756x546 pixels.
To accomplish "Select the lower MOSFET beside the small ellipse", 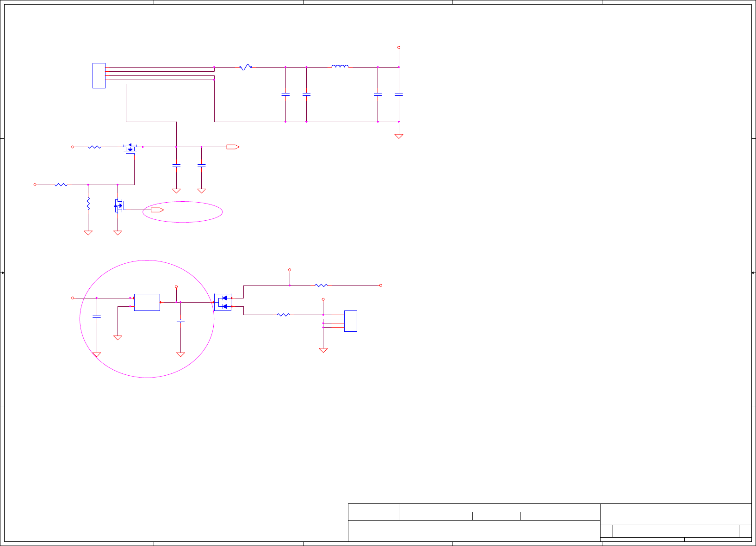I will pos(118,205).
